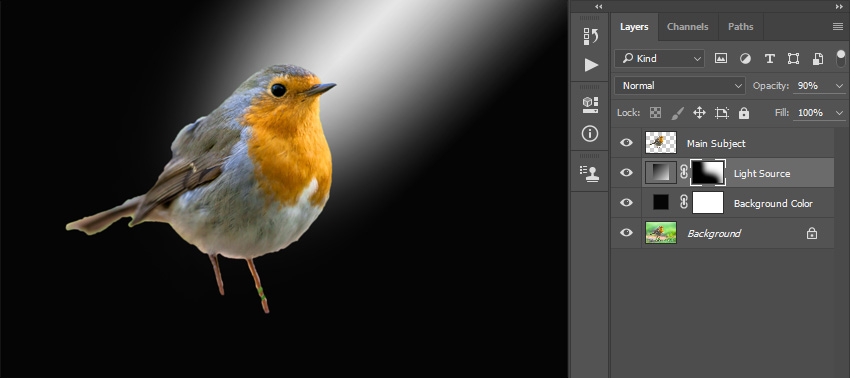Filter layers by pixel layers icon

[720, 59]
